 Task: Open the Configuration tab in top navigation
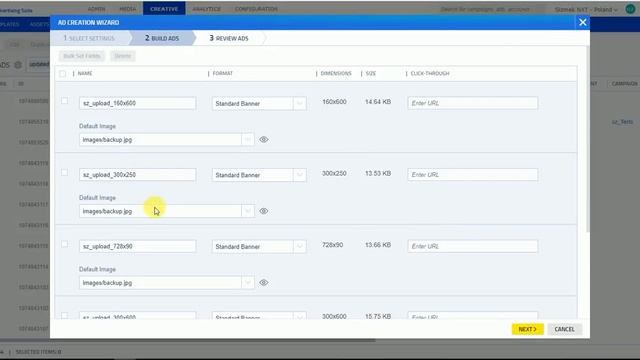pyautogui.click(x=256, y=9)
